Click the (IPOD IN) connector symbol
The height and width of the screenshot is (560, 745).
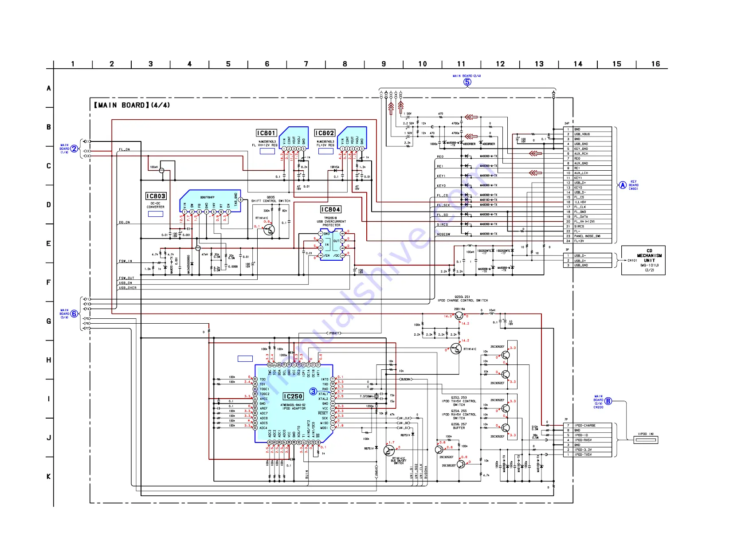(x=646, y=440)
